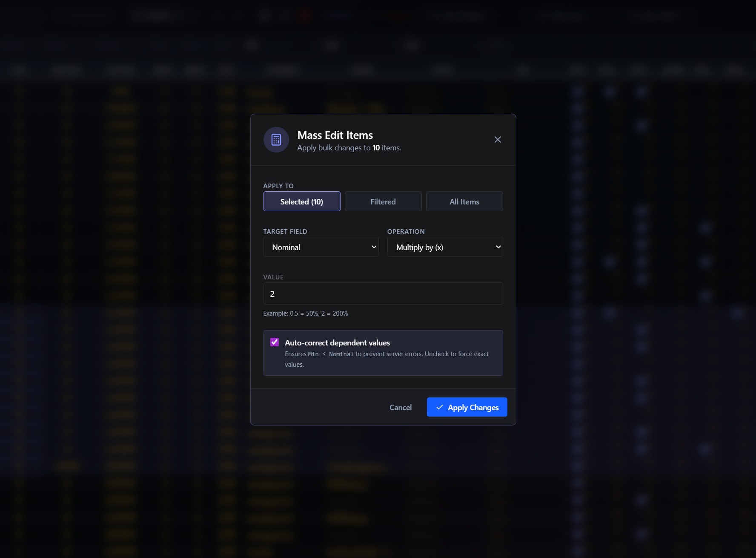Click the 'Apply bulk changes to 10 items' subtitle
The height and width of the screenshot is (558, 756).
click(349, 148)
